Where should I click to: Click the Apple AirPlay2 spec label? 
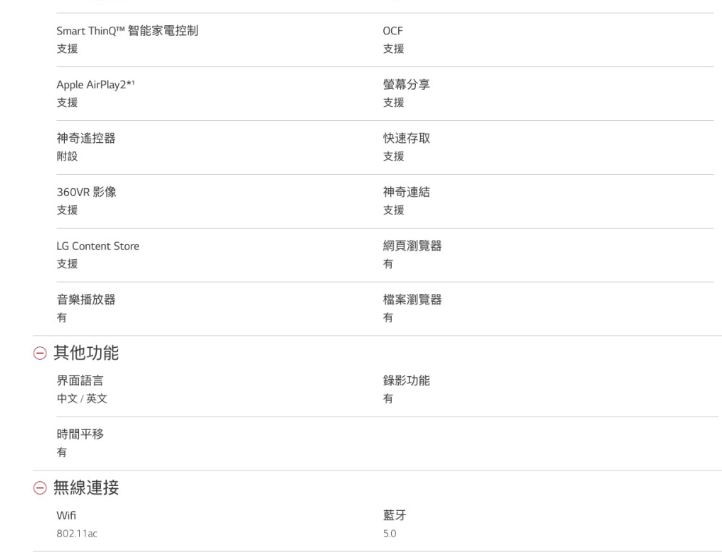[x=95, y=85]
